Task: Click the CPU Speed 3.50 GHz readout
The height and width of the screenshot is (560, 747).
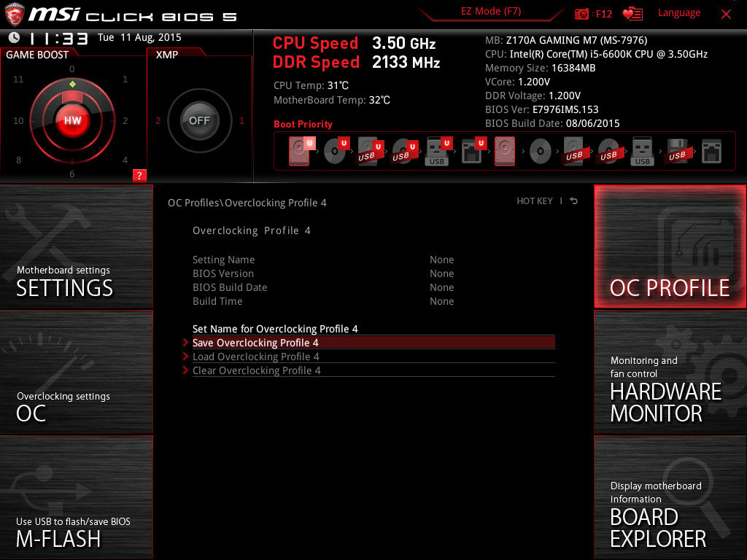Action: 354,43
